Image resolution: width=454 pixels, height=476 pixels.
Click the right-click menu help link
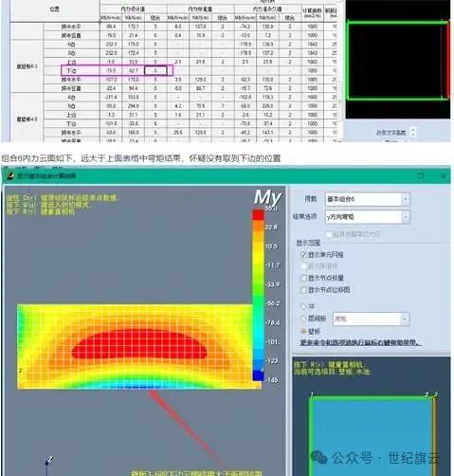point(360,343)
